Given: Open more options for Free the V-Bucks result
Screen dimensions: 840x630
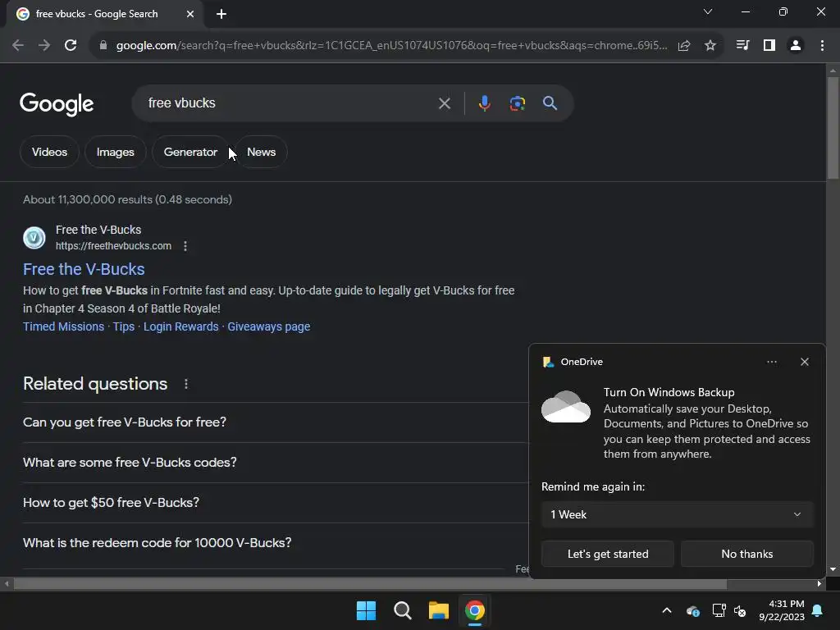Looking at the screenshot, I should tap(185, 246).
